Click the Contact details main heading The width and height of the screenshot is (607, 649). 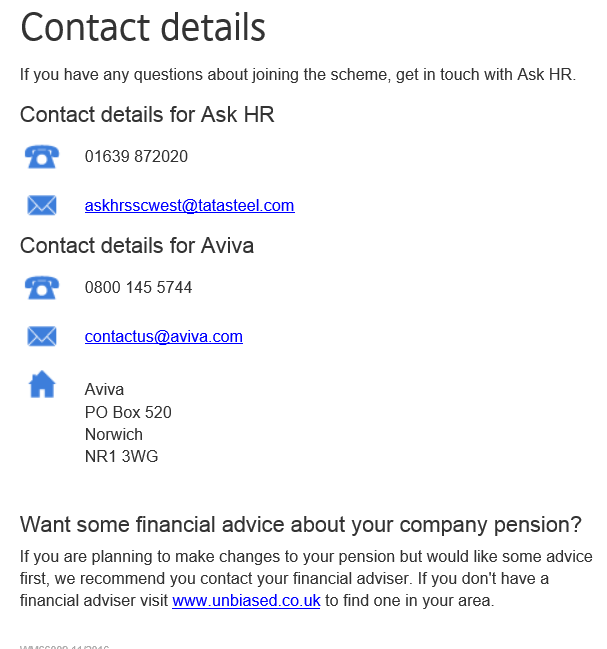(x=143, y=28)
